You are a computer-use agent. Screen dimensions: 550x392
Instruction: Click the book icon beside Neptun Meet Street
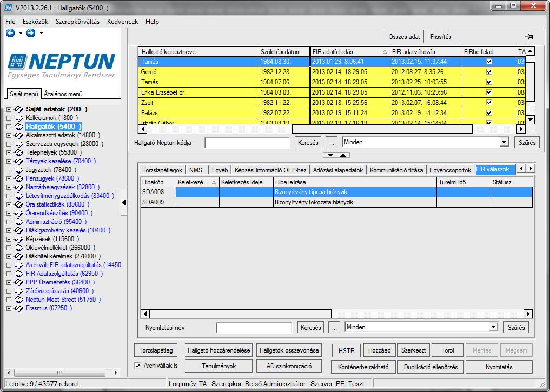[x=19, y=300]
